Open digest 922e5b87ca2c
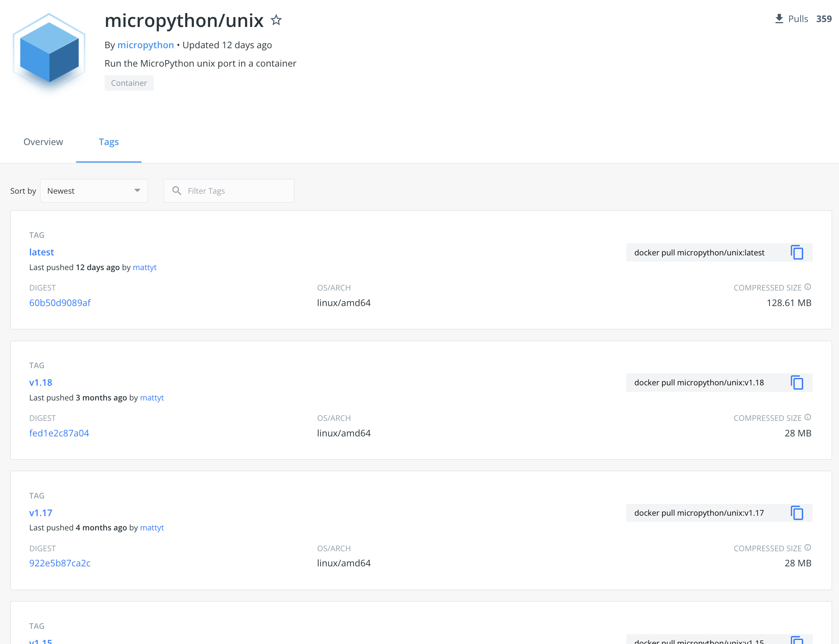The height and width of the screenshot is (644, 839). coord(60,563)
